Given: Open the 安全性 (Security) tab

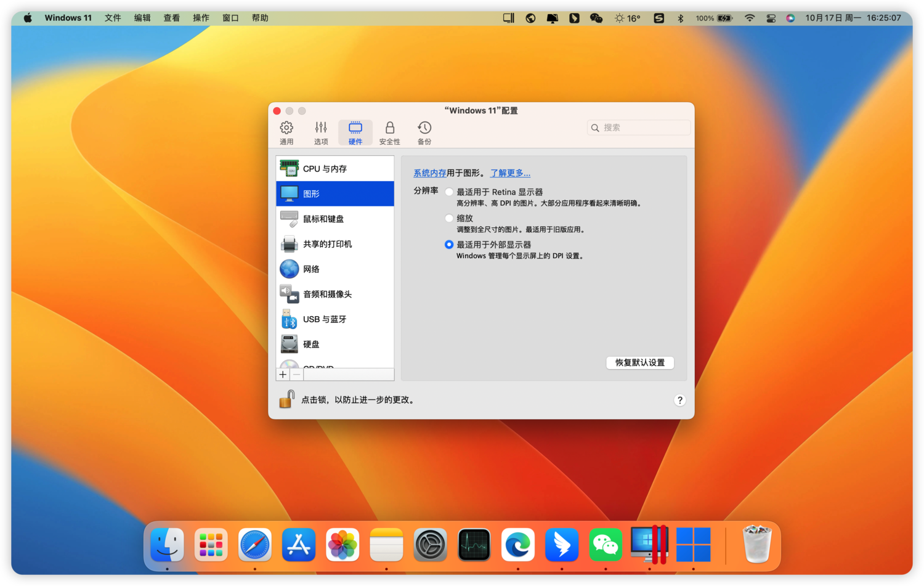Looking at the screenshot, I should pos(390,132).
